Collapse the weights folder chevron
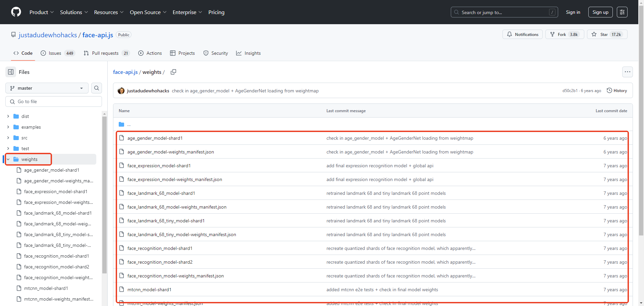The width and height of the screenshot is (644, 306). 8,159
